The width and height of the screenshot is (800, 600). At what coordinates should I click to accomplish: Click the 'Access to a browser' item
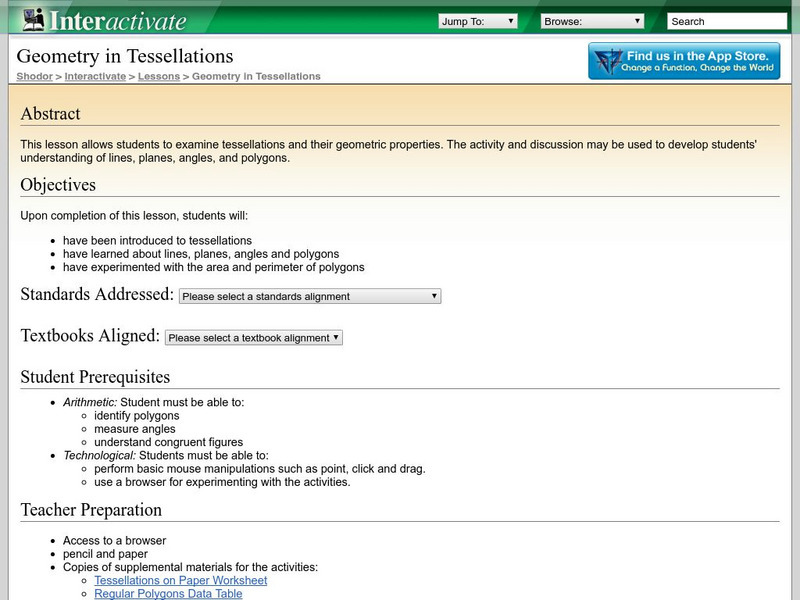click(115, 541)
